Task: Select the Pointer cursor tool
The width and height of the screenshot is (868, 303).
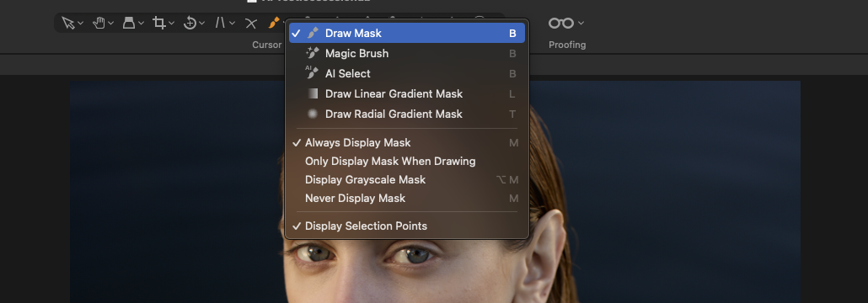Action: 68,24
